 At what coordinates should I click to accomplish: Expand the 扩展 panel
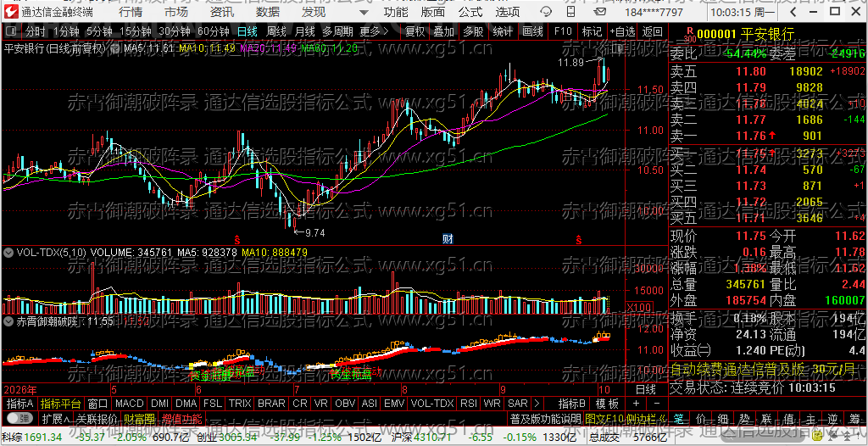(55, 418)
